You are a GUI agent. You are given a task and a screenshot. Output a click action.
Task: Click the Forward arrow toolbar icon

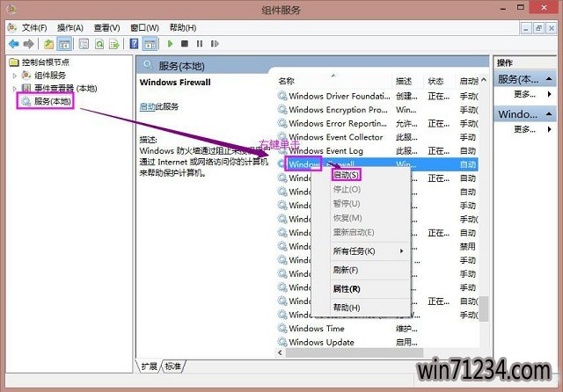point(28,44)
